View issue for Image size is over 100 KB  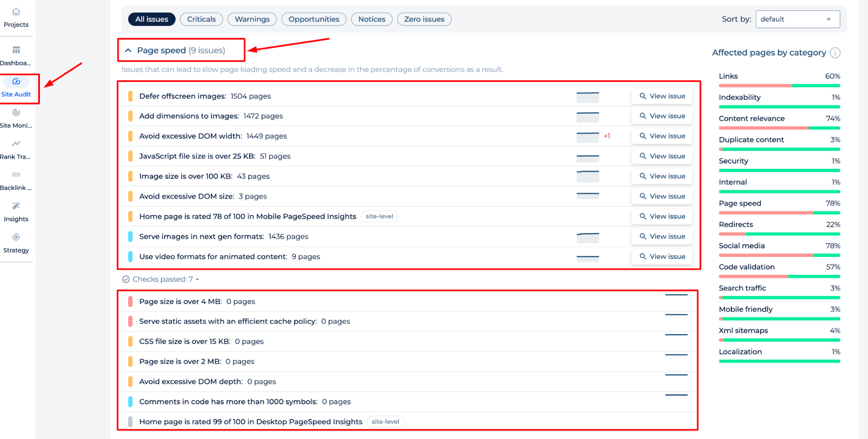coord(662,176)
